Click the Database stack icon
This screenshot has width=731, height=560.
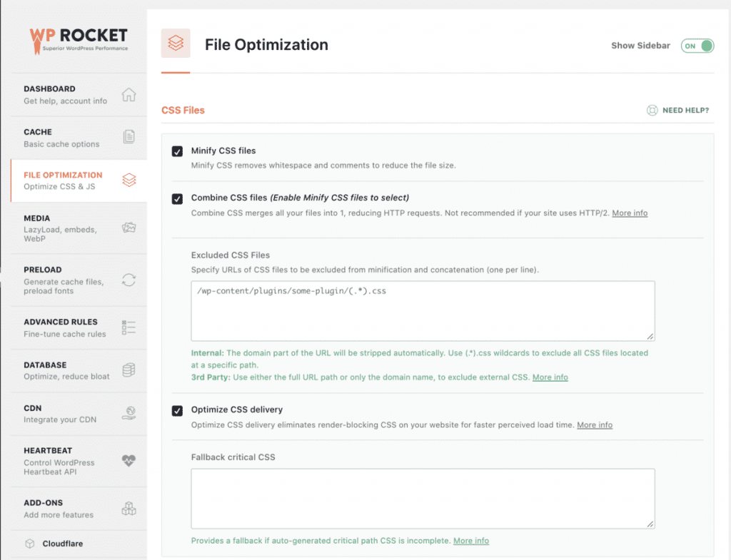point(129,370)
